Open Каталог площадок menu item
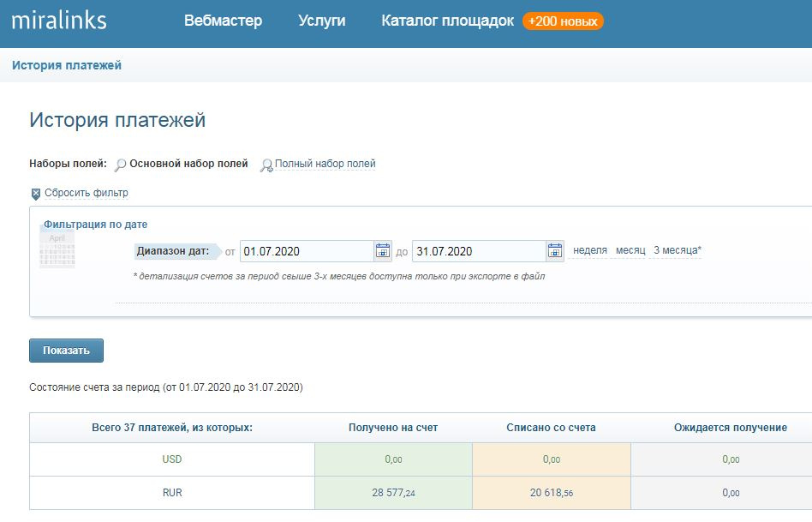 (447, 21)
